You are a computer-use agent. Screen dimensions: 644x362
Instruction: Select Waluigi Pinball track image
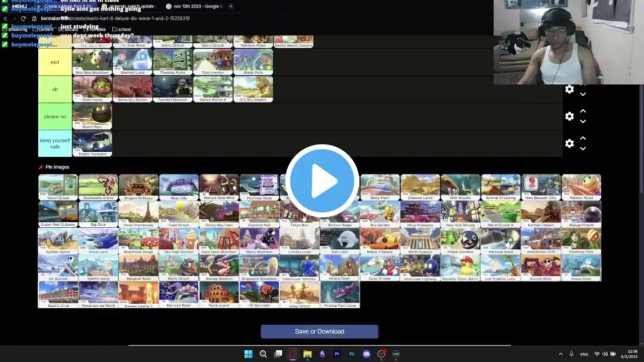[581, 214]
